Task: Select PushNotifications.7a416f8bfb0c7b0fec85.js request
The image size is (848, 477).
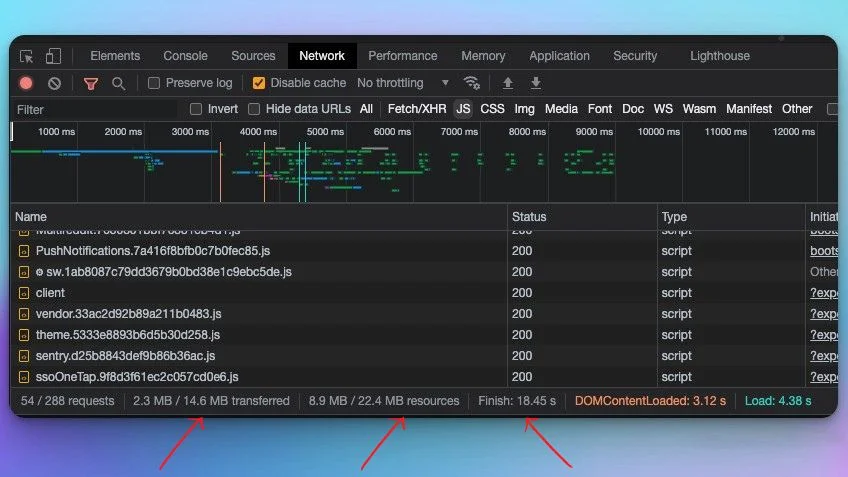Action: (x=153, y=251)
